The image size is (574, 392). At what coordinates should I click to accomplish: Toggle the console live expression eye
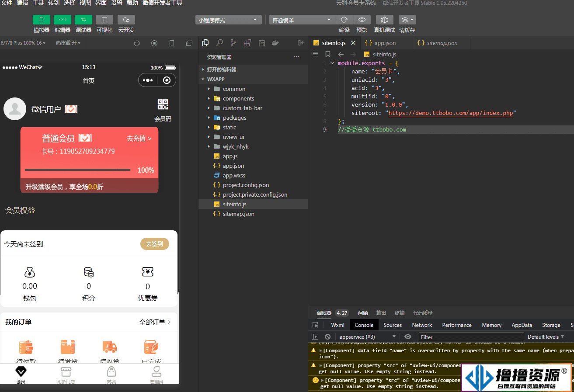408,336
